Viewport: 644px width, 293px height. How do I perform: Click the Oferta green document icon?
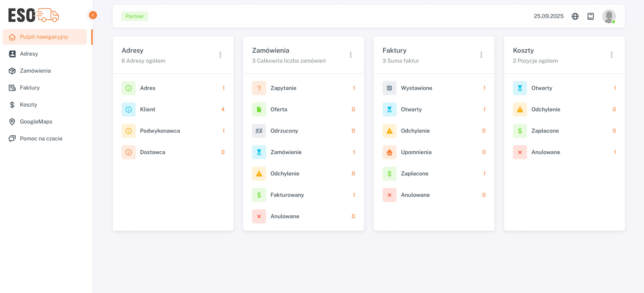coord(259,109)
